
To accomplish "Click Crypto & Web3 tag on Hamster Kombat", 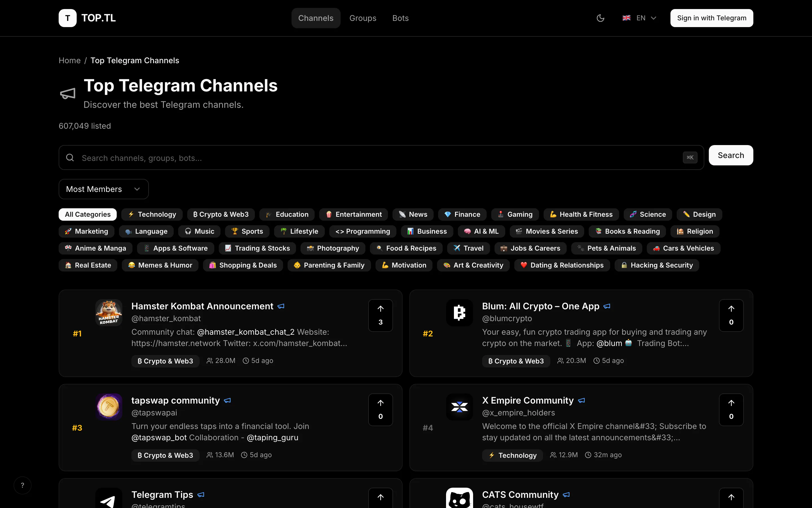I will 166,361.
